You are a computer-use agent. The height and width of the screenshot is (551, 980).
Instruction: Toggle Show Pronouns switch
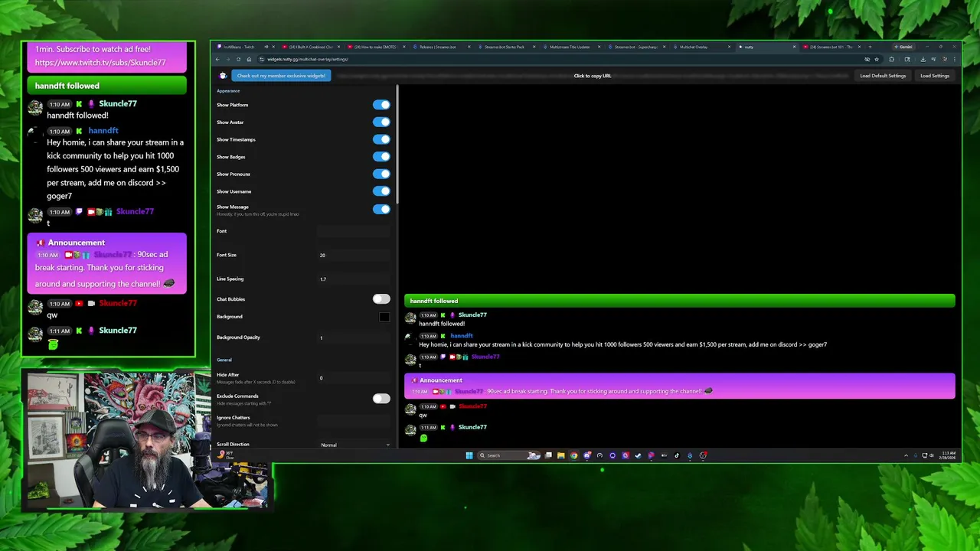click(381, 174)
